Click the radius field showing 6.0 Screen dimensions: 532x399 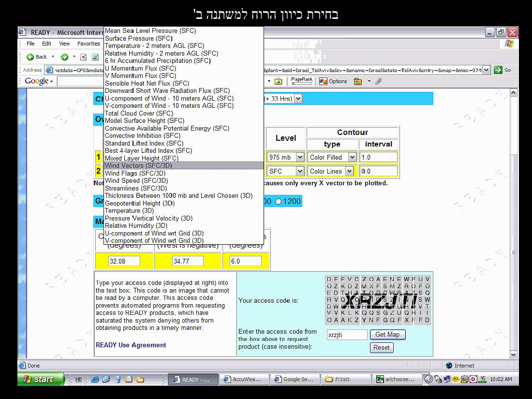[x=246, y=261]
